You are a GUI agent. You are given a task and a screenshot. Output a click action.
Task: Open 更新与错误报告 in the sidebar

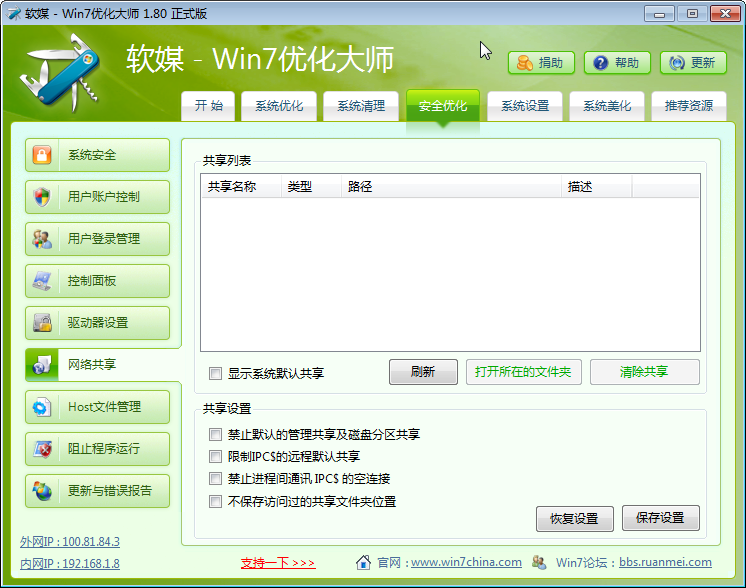pyautogui.click(x=98, y=490)
